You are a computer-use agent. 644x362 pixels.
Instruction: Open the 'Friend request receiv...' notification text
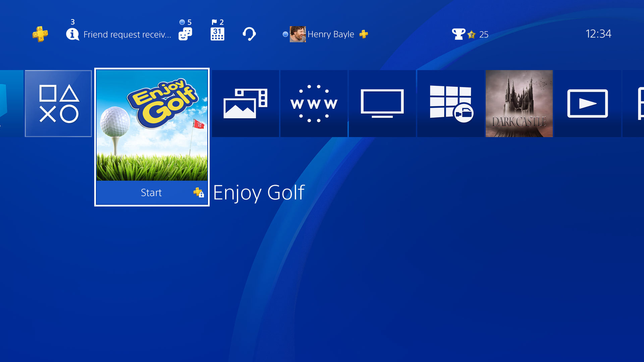(127, 35)
